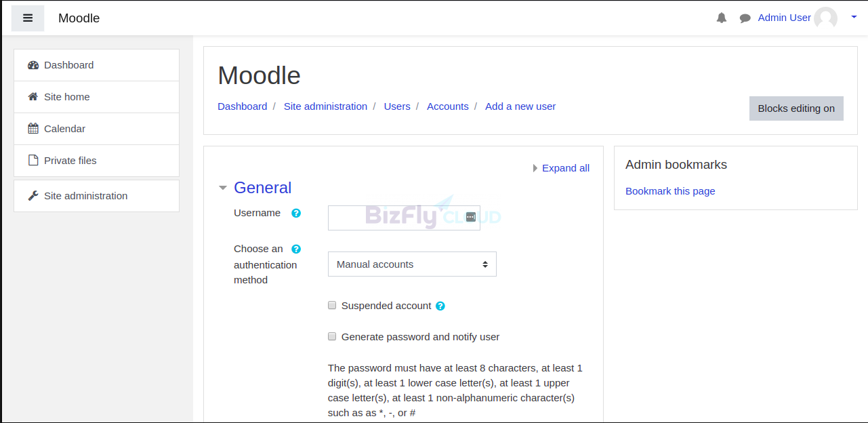The height and width of the screenshot is (423, 868).
Task: Click the password manager icon in Username field
Action: click(x=471, y=217)
